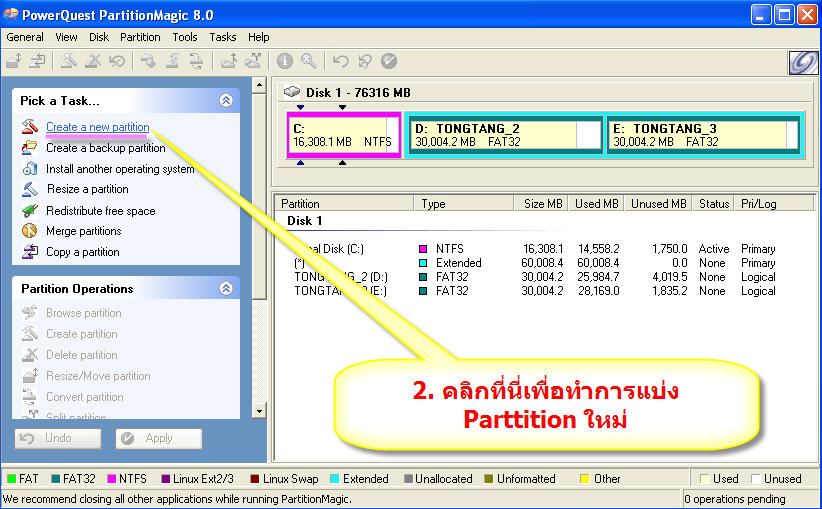Click the Extended cyan legend swatch
The width and height of the screenshot is (822, 509).
click(x=334, y=479)
